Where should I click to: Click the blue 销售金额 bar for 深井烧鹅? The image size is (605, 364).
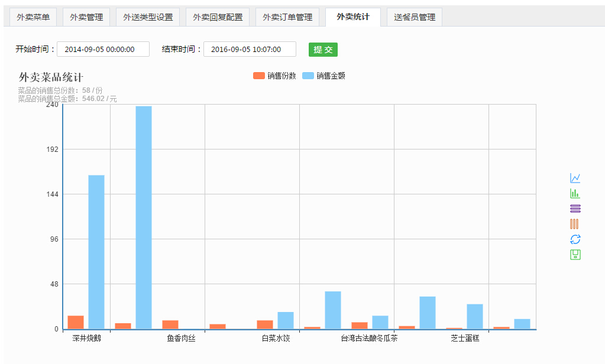[96, 252]
